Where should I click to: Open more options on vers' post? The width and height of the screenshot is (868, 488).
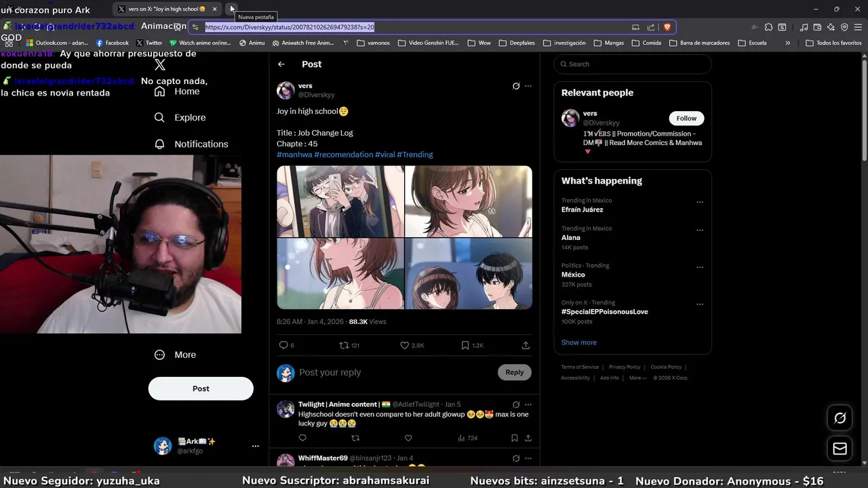[x=528, y=86]
